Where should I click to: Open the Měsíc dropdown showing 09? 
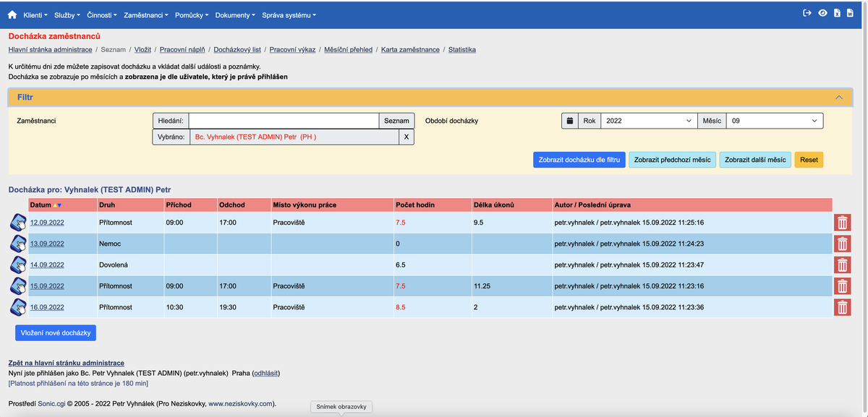(774, 120)
